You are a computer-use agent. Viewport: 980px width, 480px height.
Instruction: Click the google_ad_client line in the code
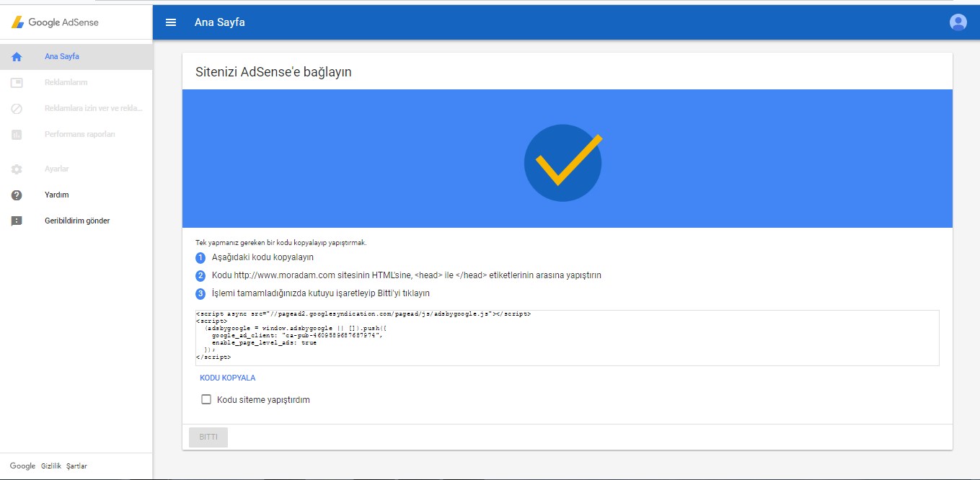pyautogui.click(x=296, y=335)
